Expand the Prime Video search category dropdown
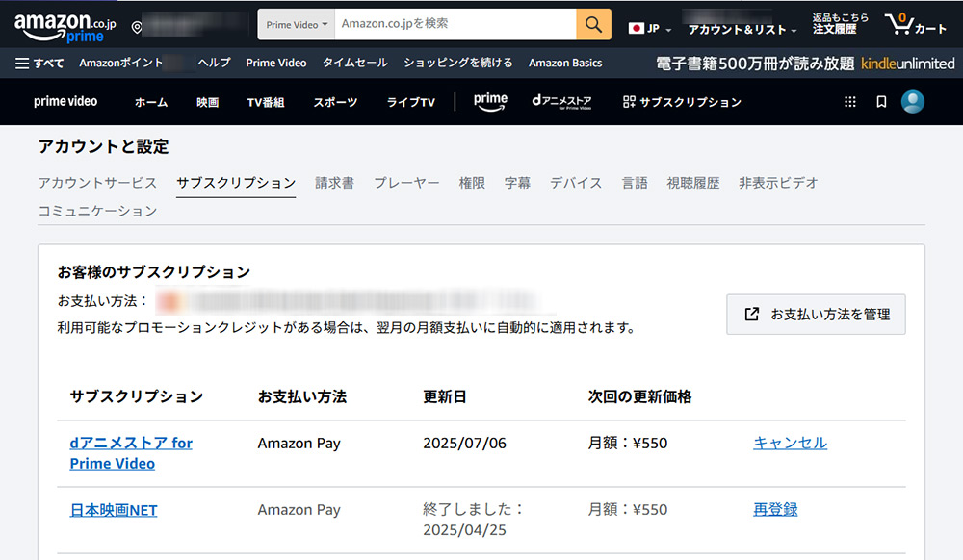The height and width of the screenshot is (560, 963). [297, 24]
